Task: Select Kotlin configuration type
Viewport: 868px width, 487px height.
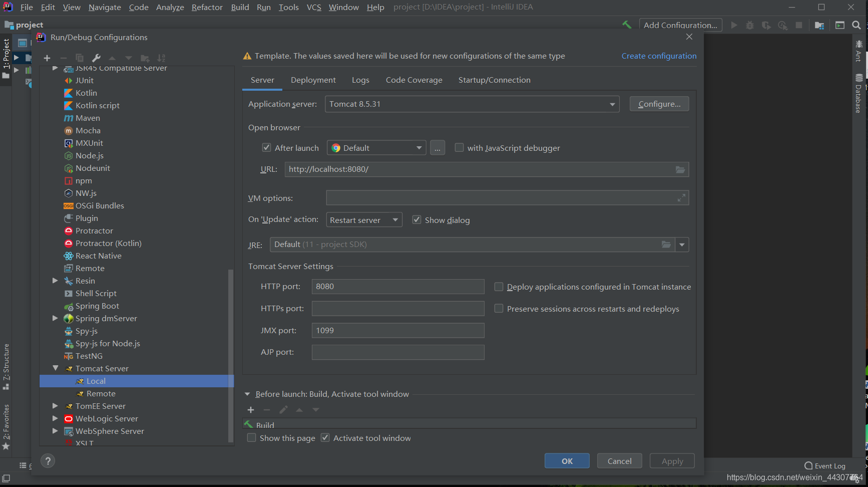Action: coord(86,93)
